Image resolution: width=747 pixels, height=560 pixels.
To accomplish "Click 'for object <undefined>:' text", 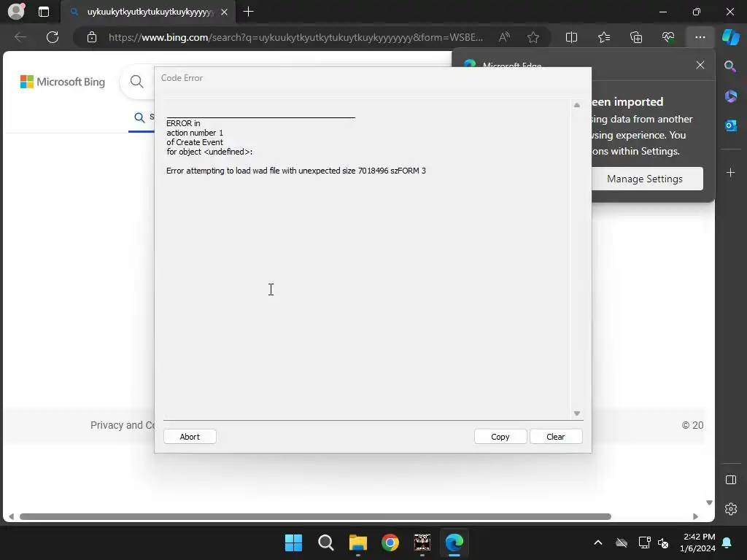I will coord(209,152).
